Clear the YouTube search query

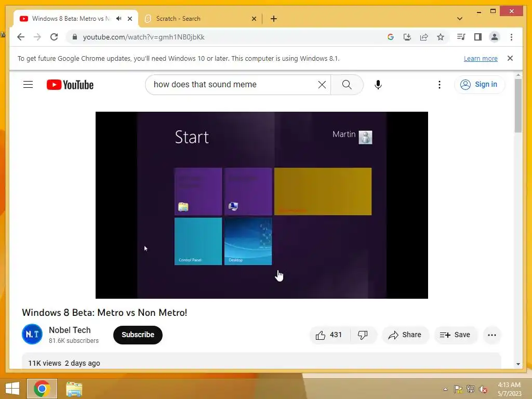[322, 85]
